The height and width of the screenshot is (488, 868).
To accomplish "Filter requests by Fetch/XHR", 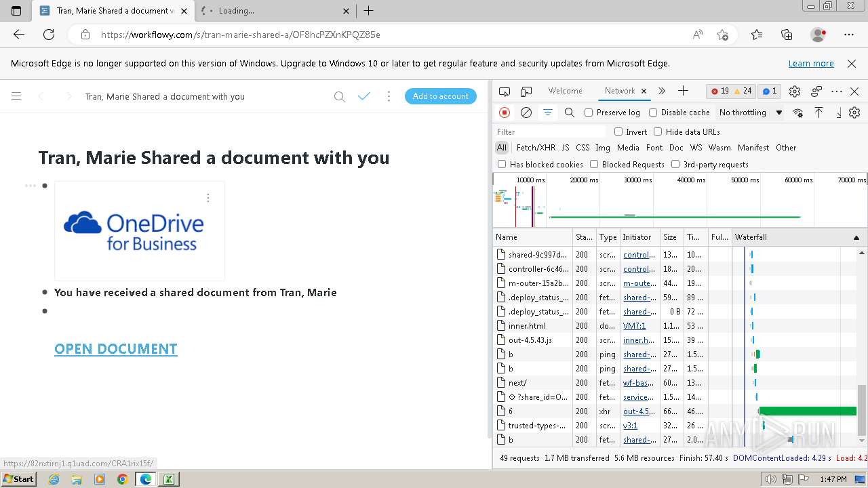I will pos(536,147).
